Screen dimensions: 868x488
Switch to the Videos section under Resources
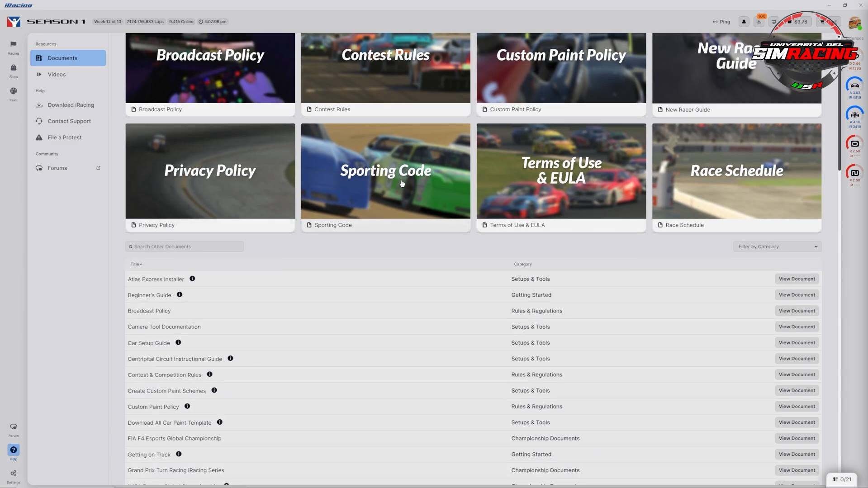(57, 74)
